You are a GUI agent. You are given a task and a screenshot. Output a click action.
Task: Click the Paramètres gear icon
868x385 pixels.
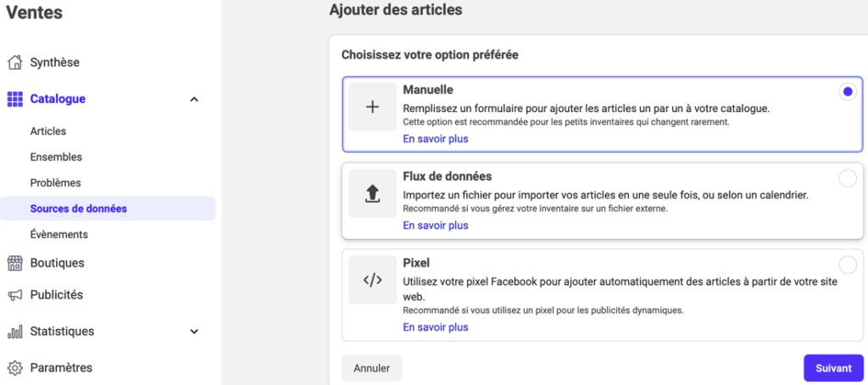click(15, 368)
